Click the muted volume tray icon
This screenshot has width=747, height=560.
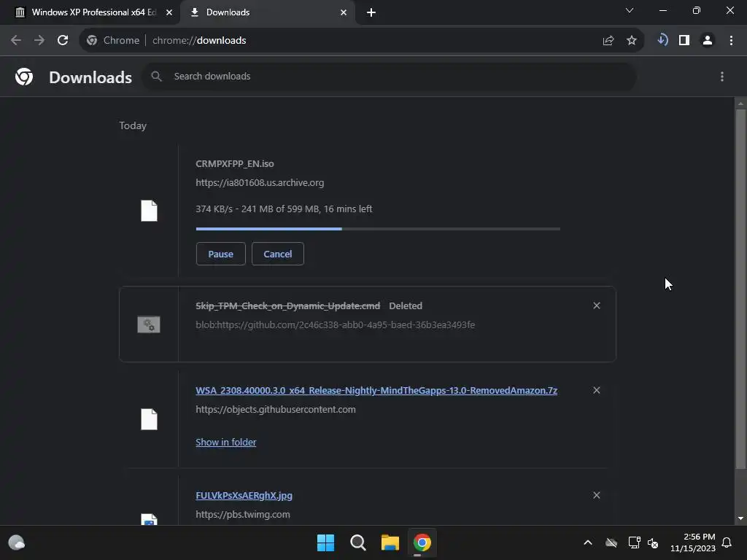point(653,542)
